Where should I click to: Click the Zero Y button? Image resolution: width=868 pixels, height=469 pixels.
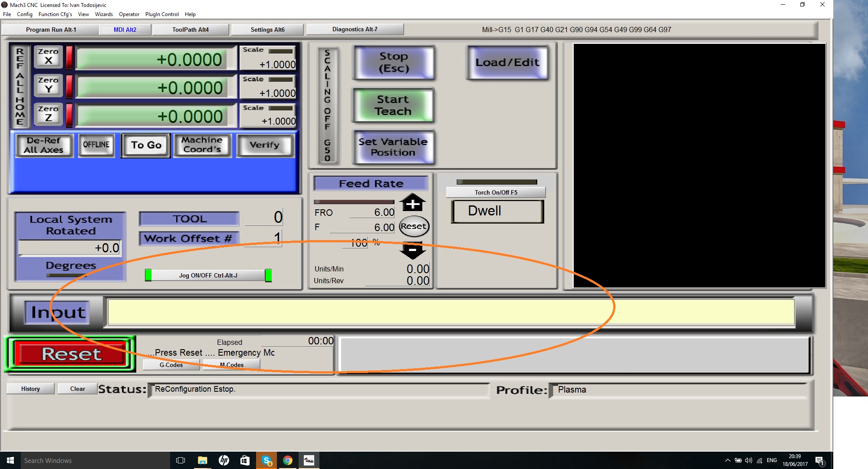[x=48, y=85]
